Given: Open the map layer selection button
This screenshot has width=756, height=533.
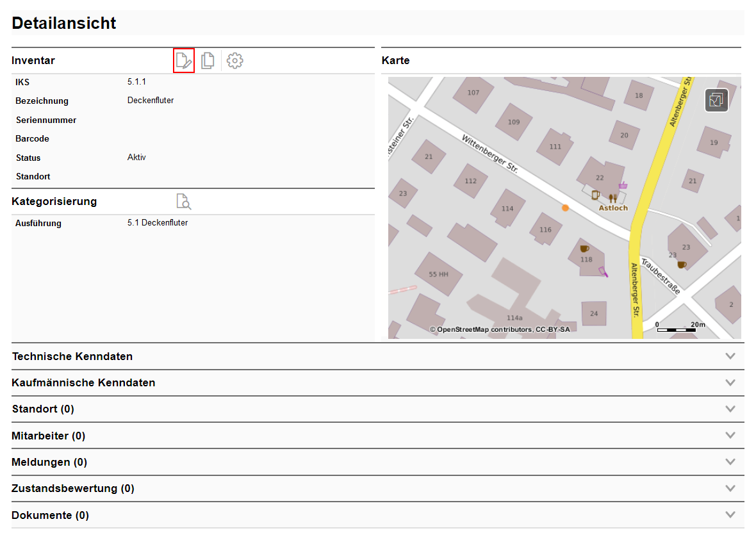Looking at the screenshot, I should tap(716, 100).
